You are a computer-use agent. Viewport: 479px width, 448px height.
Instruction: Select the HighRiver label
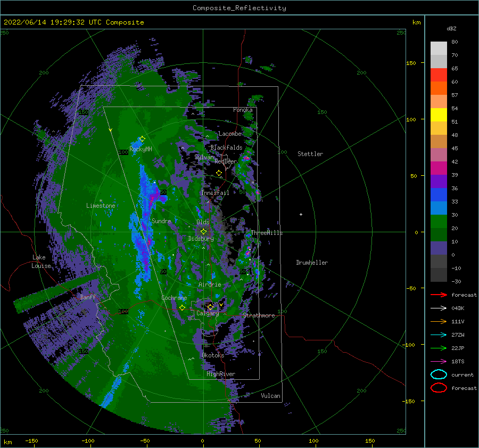tap(221, 374)
